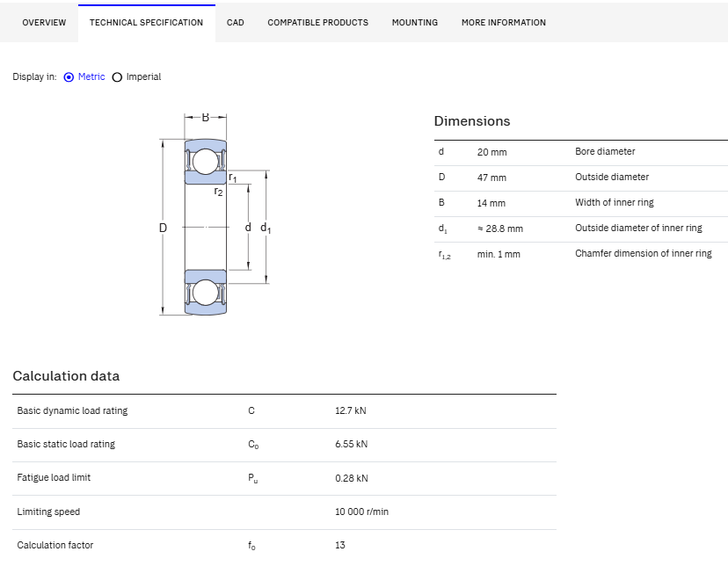Image resolution: width=728 pixels, height=566 pixels.
Task: Go to the Mounting tab
Action: coord(415,23)
